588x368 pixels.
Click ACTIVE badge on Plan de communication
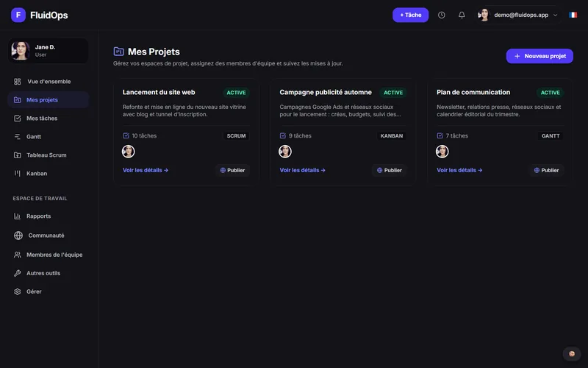coord(550,93)
